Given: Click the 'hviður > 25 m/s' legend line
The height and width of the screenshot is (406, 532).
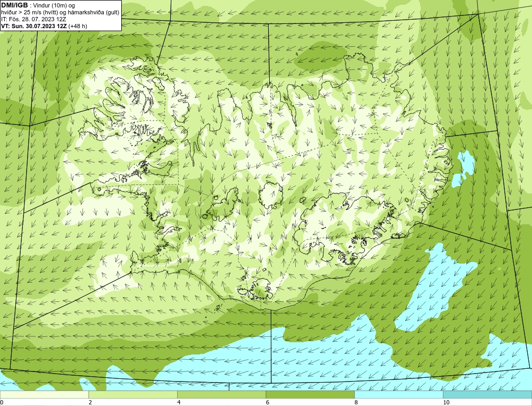Looking at the screenshot, I should (60, 13).
